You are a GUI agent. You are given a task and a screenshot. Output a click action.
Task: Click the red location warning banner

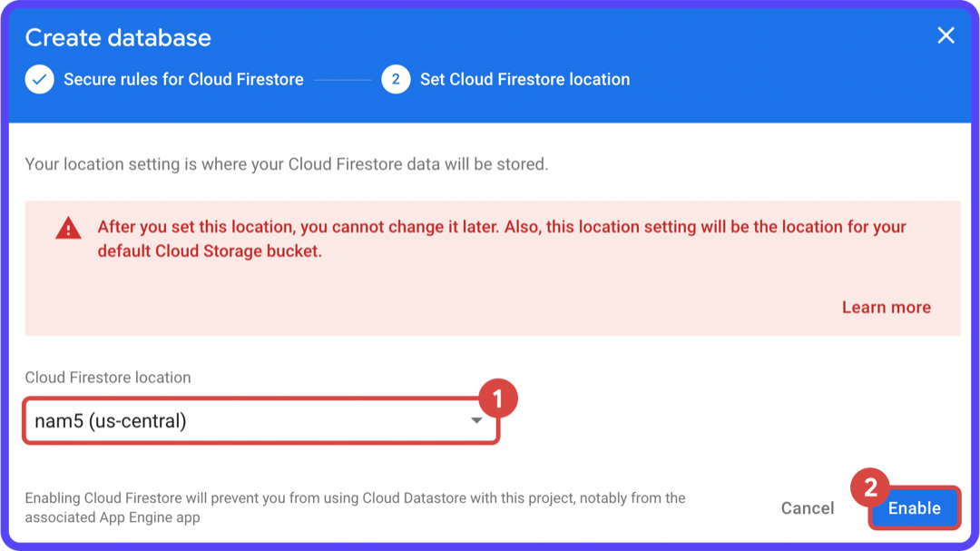click(490, 268)
